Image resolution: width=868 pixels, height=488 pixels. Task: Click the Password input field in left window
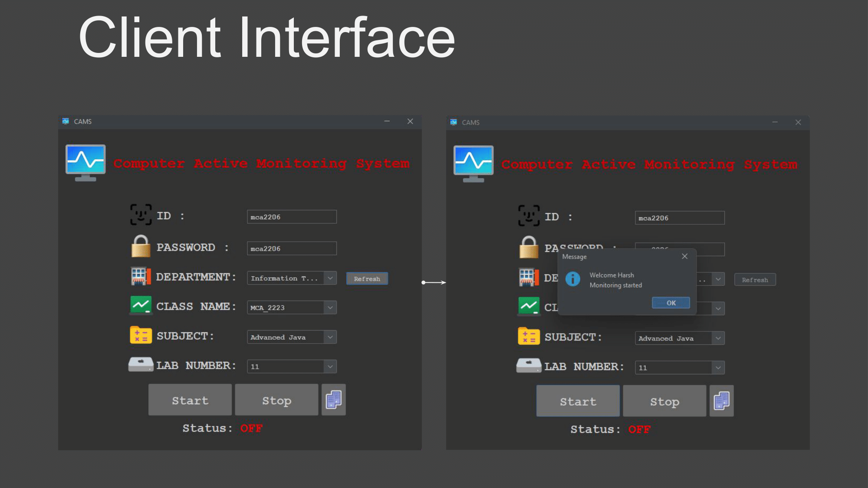292,249
